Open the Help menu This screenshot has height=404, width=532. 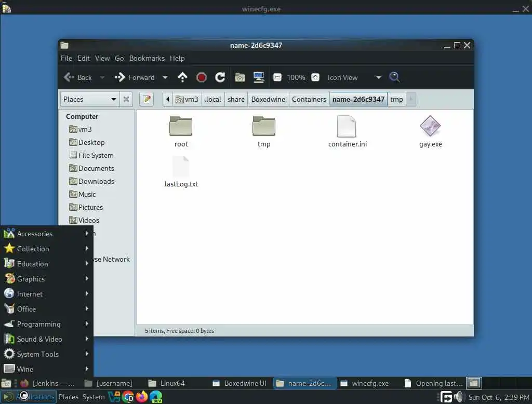tap(177, 58)
